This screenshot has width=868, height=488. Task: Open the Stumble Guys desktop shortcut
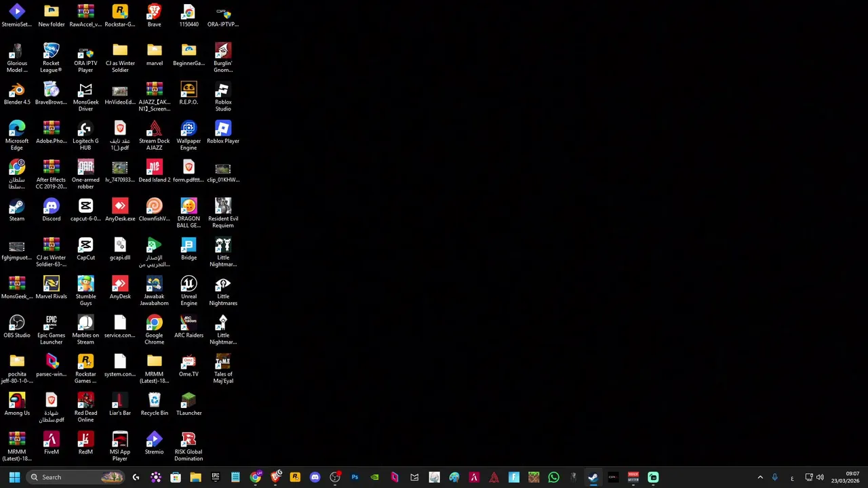pos(85,291)
